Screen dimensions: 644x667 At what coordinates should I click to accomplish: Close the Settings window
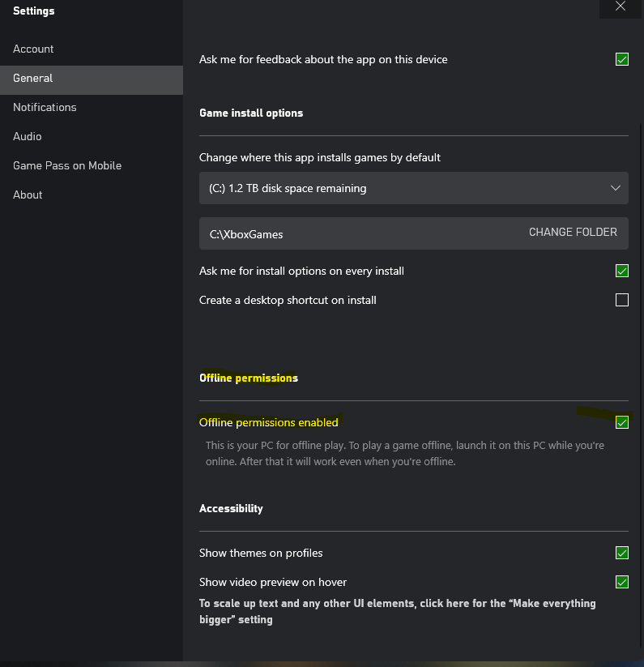tap(621, 6)
